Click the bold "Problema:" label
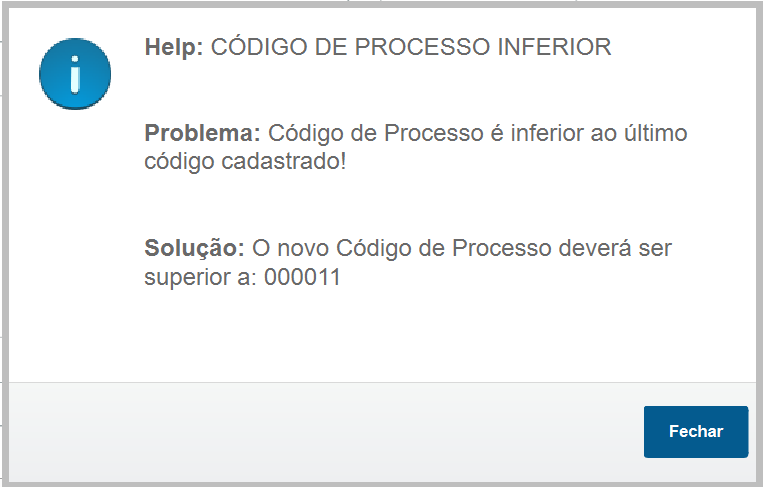 point(202,133)
